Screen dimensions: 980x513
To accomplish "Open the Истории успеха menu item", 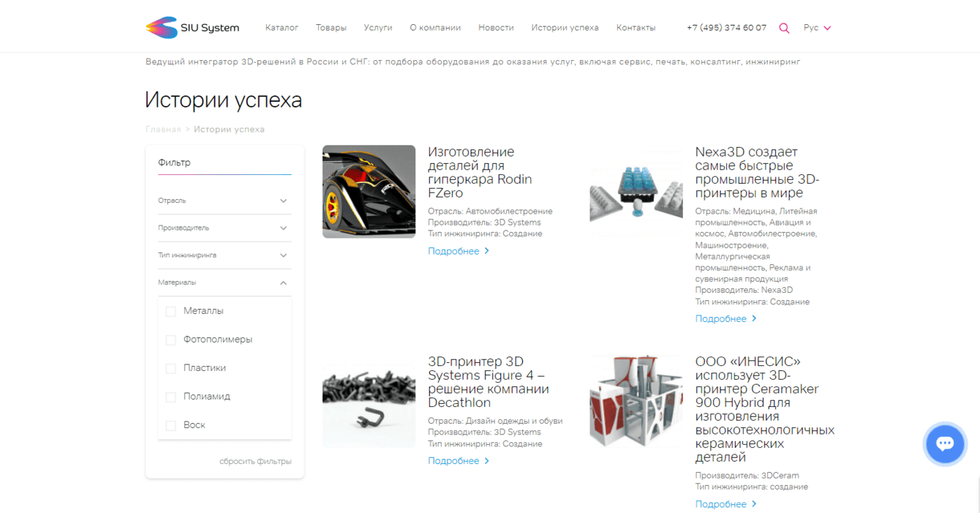I will click(x=565, y=28).
